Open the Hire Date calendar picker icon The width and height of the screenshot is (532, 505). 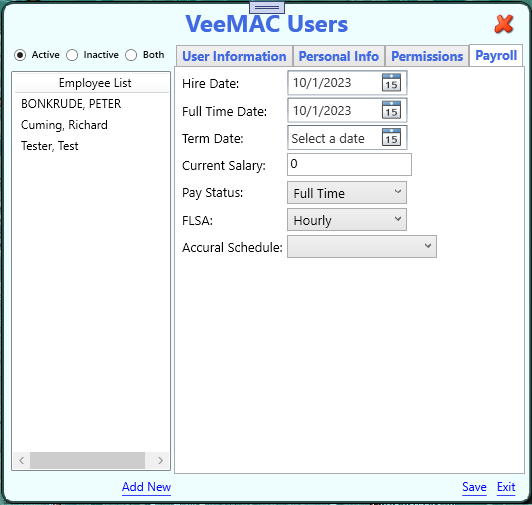pos(391,82)
